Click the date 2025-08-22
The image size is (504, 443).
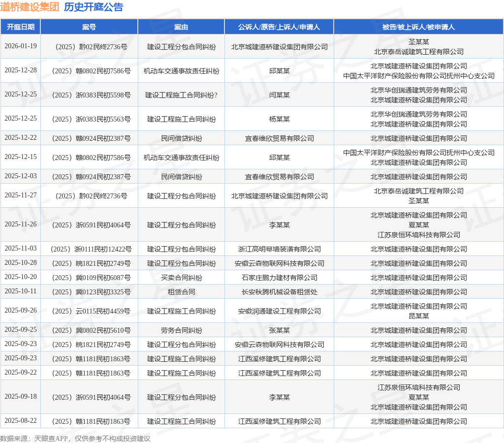point(21,420)
